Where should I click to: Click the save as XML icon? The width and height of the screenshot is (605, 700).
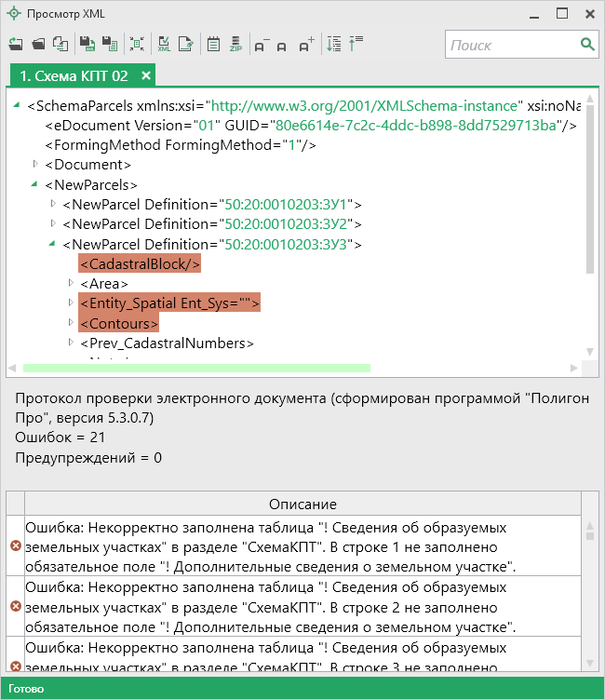pos(86,44)
